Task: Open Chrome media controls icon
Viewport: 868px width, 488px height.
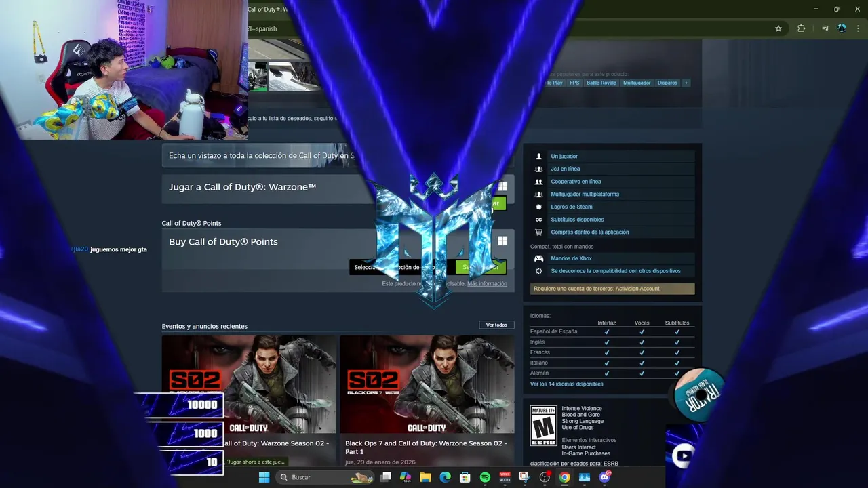Action: click(825, 28)
